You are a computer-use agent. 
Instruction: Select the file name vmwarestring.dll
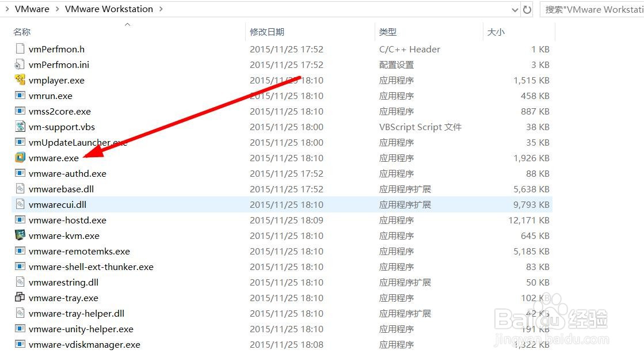[63, 283]
